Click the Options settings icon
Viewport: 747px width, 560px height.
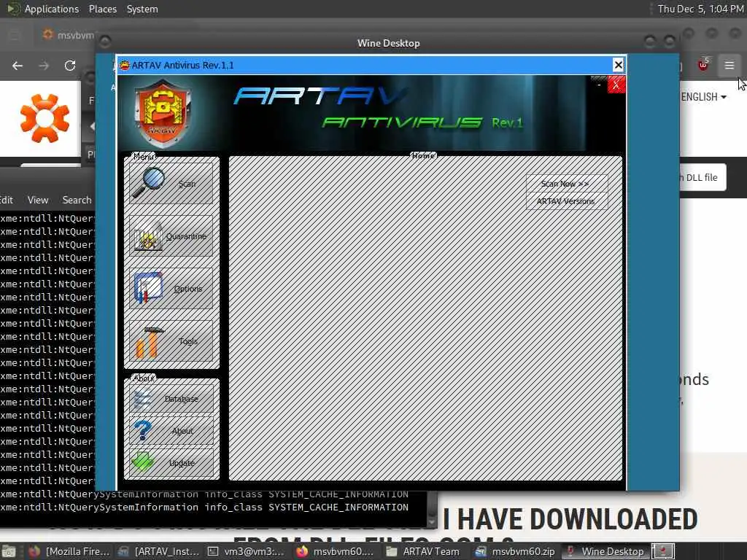[148, 287]
